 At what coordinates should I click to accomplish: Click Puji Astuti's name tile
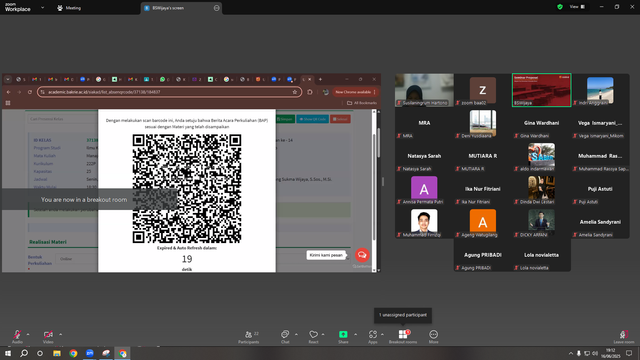coord(600,189)
